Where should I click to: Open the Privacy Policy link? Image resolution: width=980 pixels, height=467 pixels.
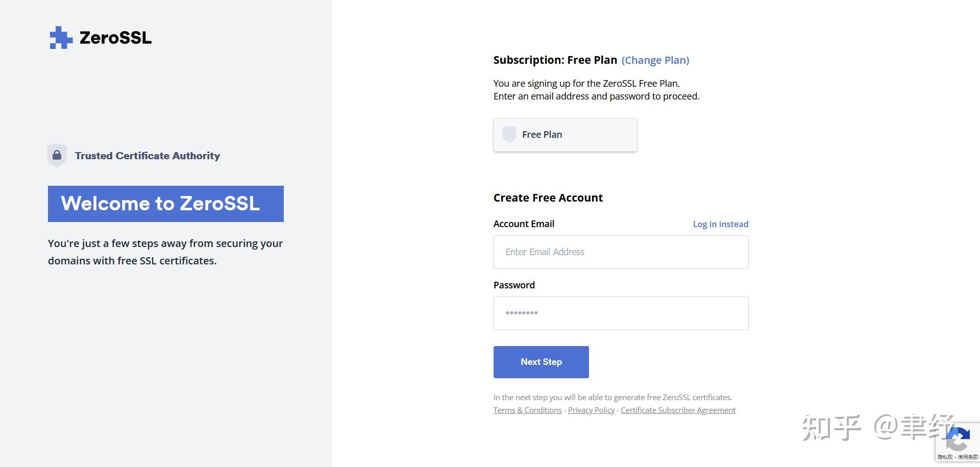(591, 410)
